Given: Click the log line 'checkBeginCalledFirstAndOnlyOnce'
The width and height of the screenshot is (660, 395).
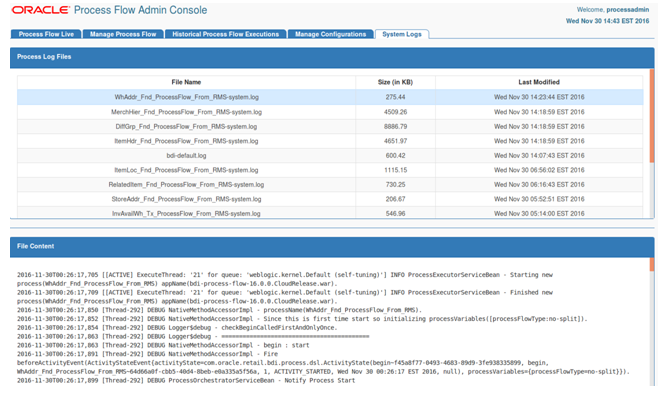Looking at the screenshot, I should pos(177,328).
